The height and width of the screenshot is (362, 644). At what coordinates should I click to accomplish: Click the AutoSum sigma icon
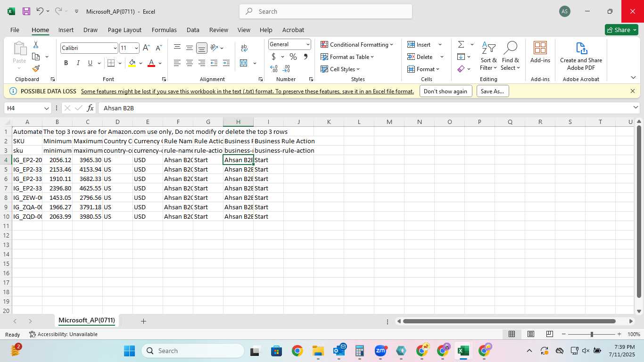(461, 45)
